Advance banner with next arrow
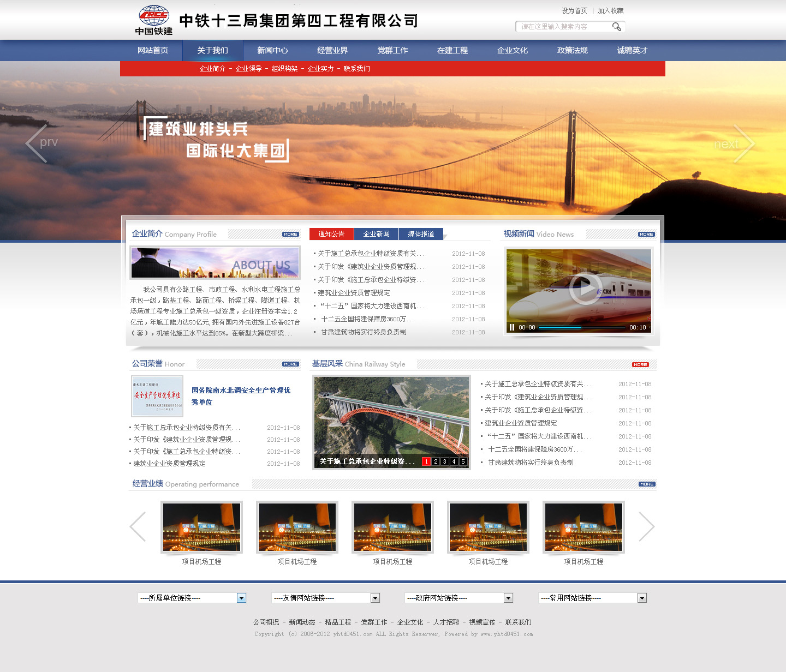 click(735, 143)
